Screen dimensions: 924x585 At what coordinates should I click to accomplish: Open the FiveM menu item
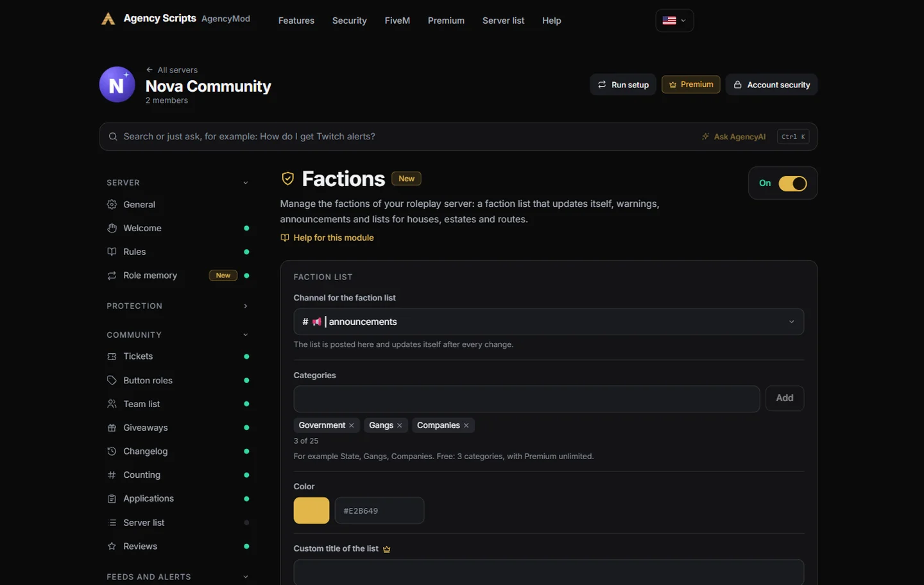click(397, 21)
